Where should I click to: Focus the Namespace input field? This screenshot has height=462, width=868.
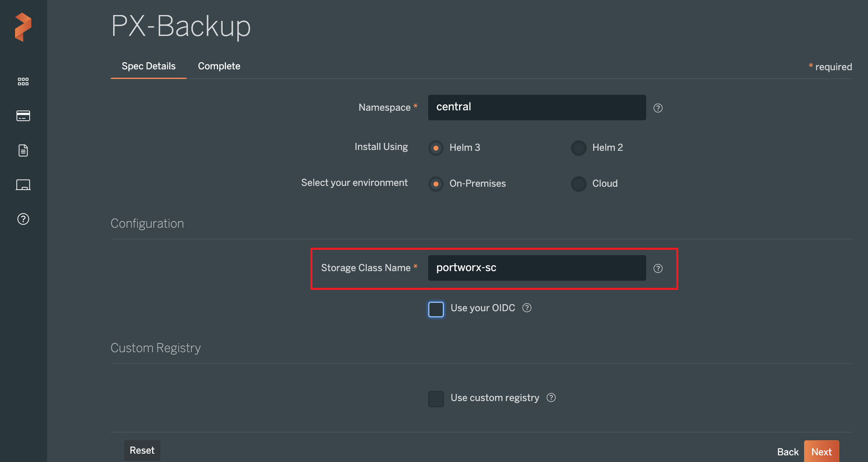tap(537, 107)
